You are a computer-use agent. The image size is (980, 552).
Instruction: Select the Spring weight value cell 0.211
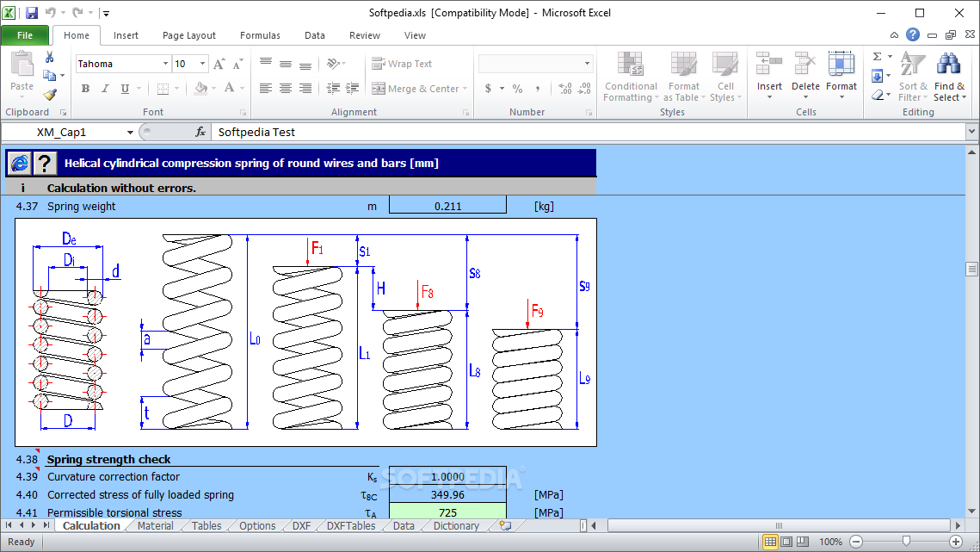(x=447, y=206)
